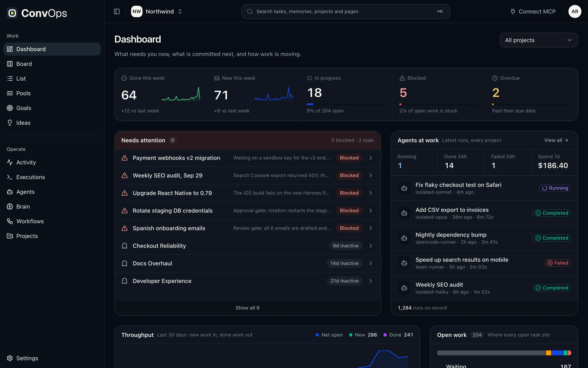Click the ConvOps logo icon

point(12,13)
